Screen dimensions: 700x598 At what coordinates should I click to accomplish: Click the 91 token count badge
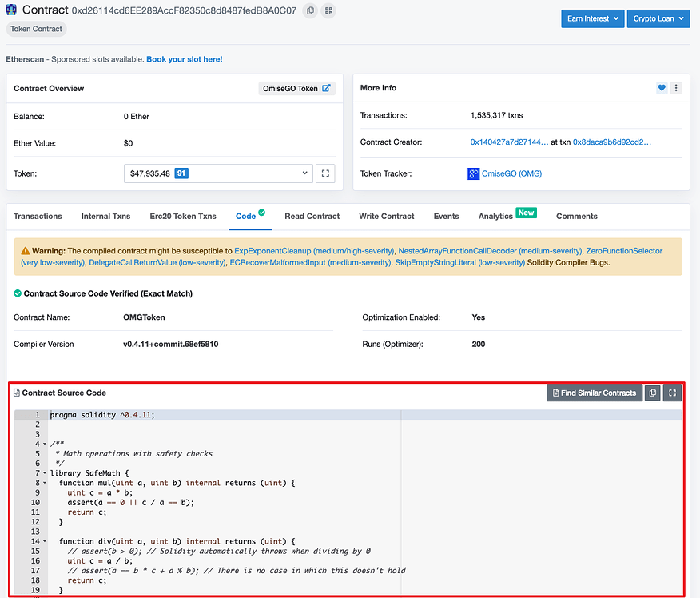(180, 173)
